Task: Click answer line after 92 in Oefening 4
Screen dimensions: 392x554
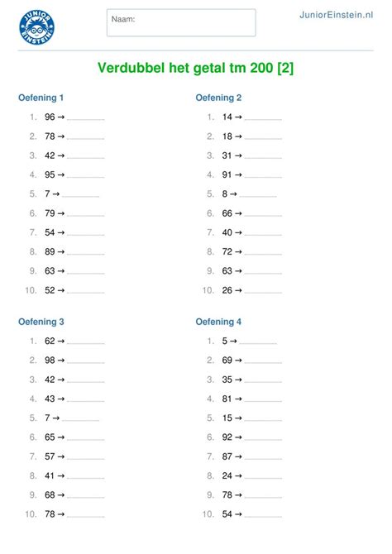Action: [263, 440]
